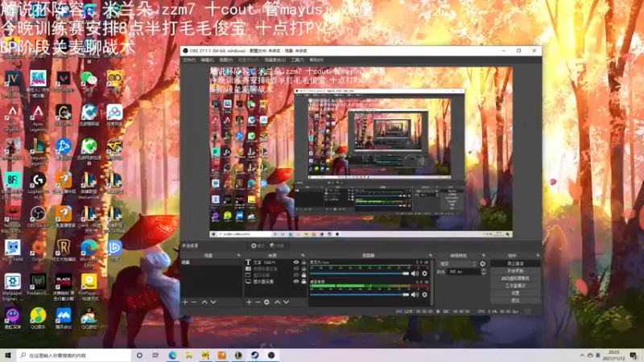Open source properties button above scenes
Screen dimensions: 644x362
coord(258,245)
